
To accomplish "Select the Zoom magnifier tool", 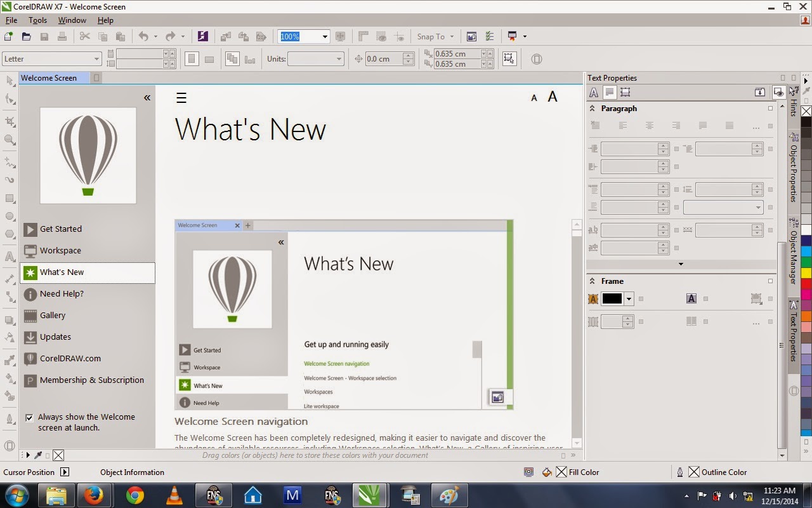I will tap(10, 140).
